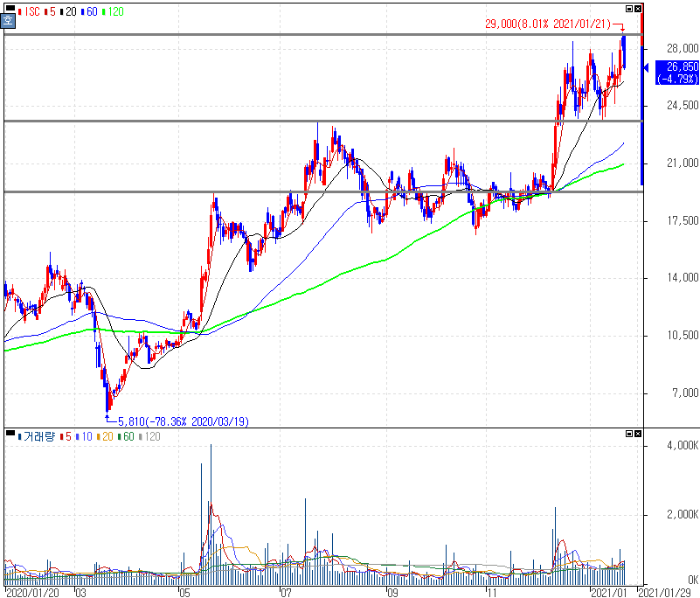
Task: Click the 26,850 (-4.79%) current price label
Action: click(676, 73)
